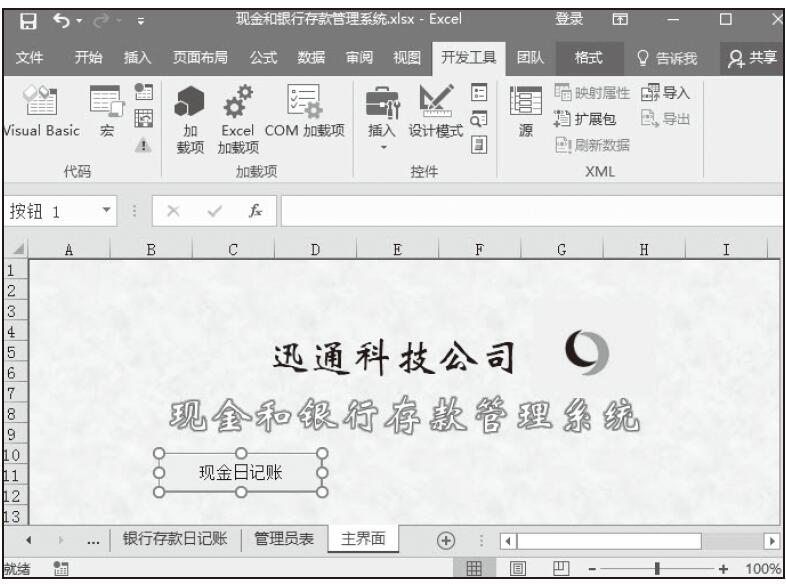Click in the formula bar input field
786x584 pixels.
click(x=530, y=211)
